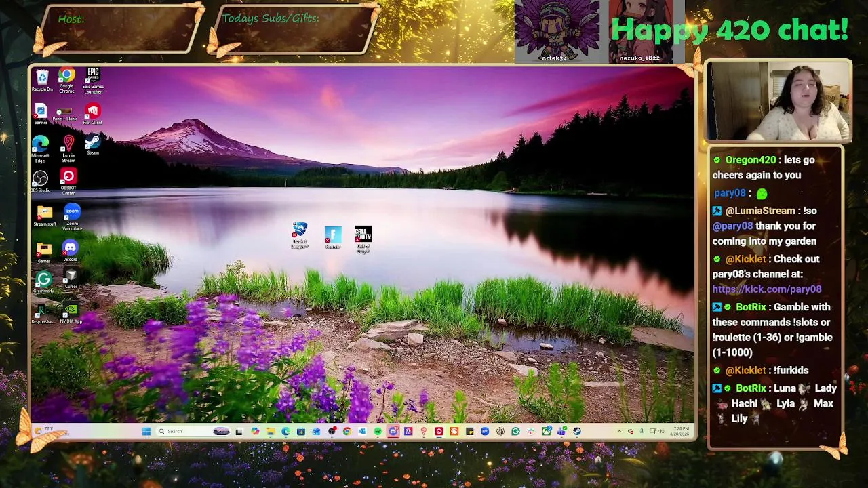This screenshot has width=868, height=488.
Task: Select Zoom Workplace desktop icon
Action: [x=72, y=217]
